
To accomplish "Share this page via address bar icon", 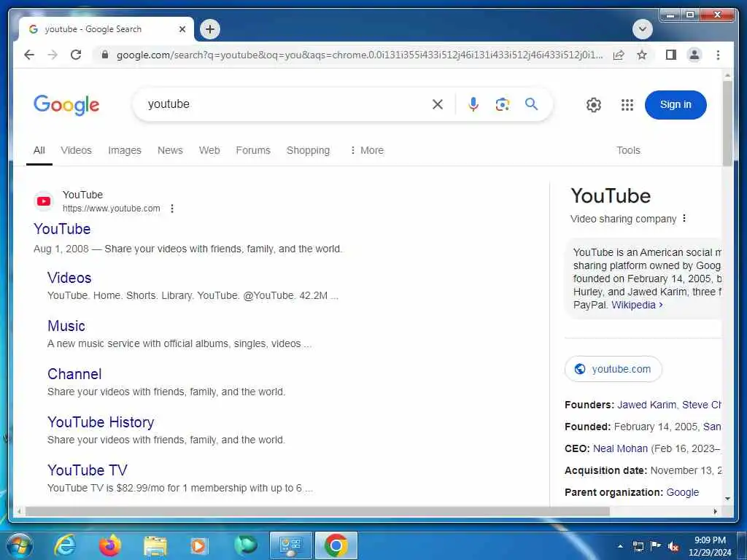I will [619, 55].
